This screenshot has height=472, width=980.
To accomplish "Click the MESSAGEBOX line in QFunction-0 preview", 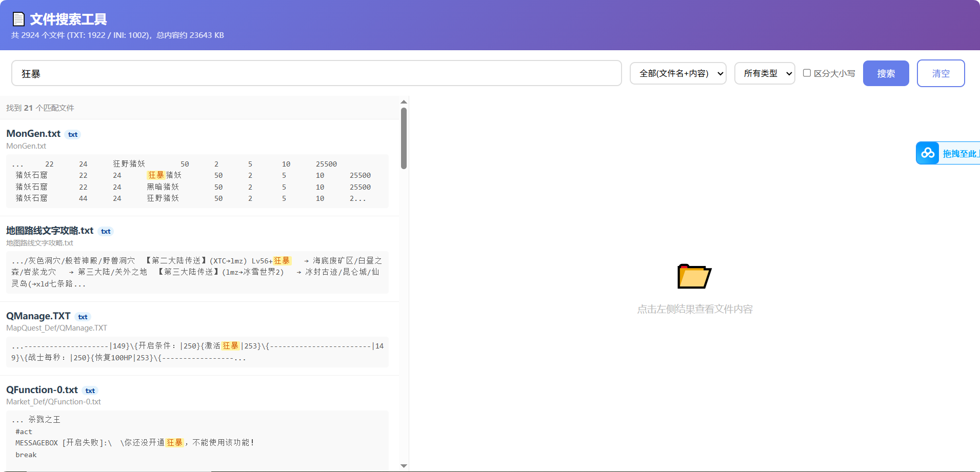I will [135, 443].
